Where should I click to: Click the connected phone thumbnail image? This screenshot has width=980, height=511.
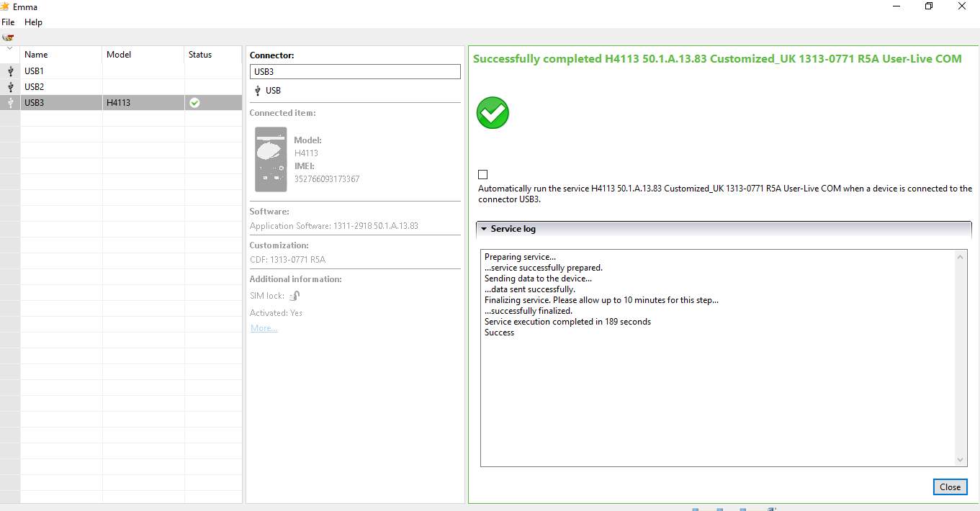(271, 159)
